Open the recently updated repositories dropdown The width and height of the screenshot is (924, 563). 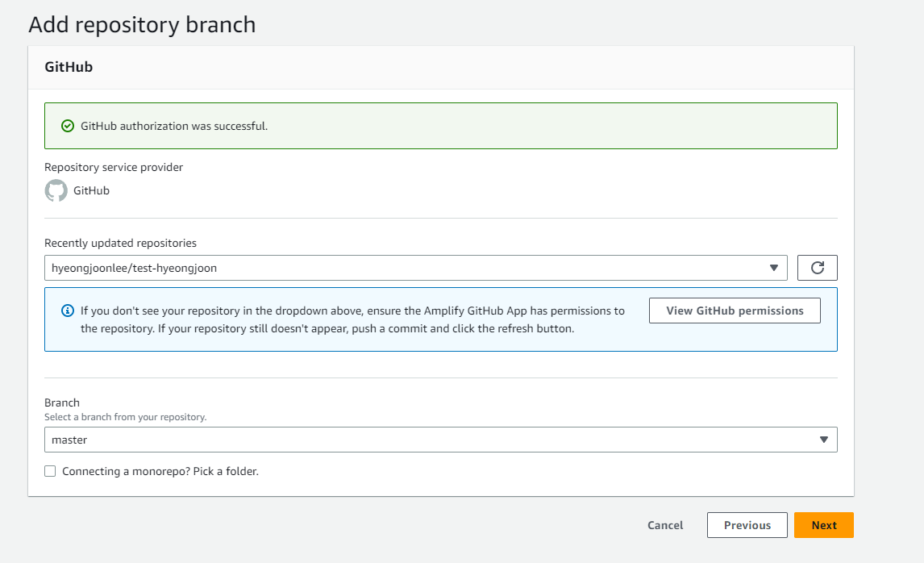[415, 268]
